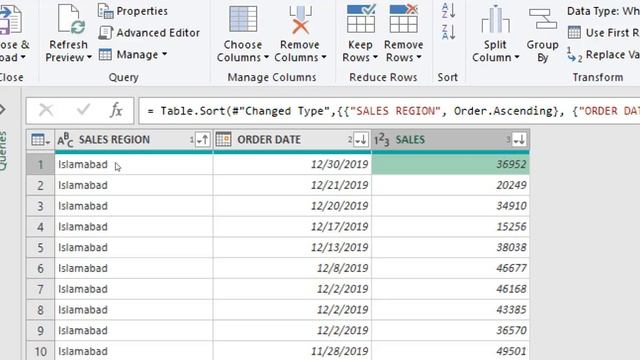Click the Group By icon
The height and width of the screenshot is (360, 640).
click(542, 19)
